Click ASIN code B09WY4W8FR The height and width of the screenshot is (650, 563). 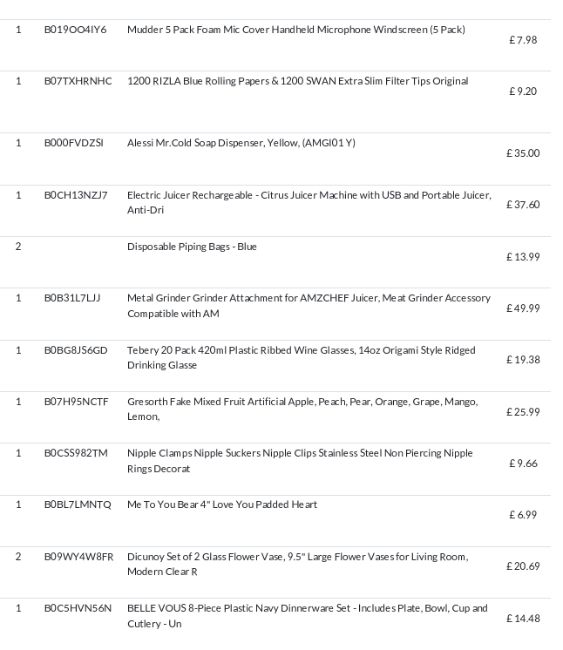pos(79,557)
